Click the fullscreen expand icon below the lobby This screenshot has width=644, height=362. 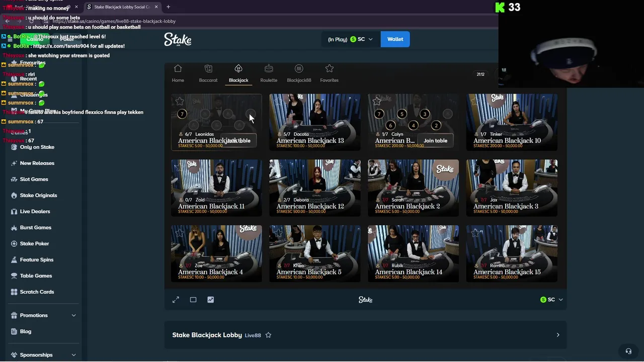[176, 300]
